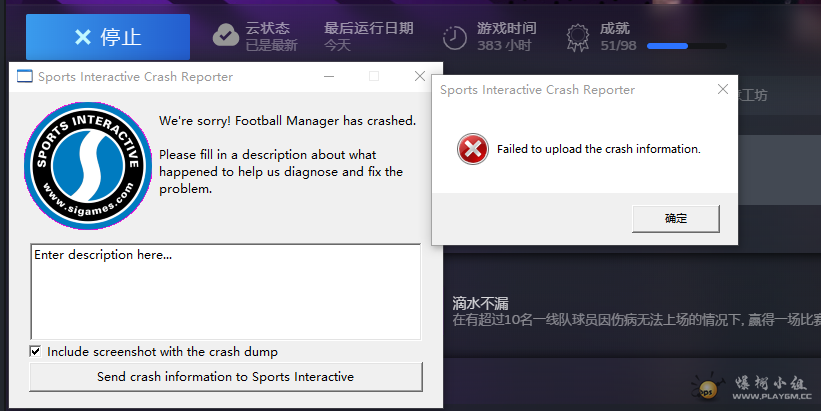The width and height of the screenshot is (821, 411).
Task: Minimize the main Crash Reporter window
Action: point(328,77)
